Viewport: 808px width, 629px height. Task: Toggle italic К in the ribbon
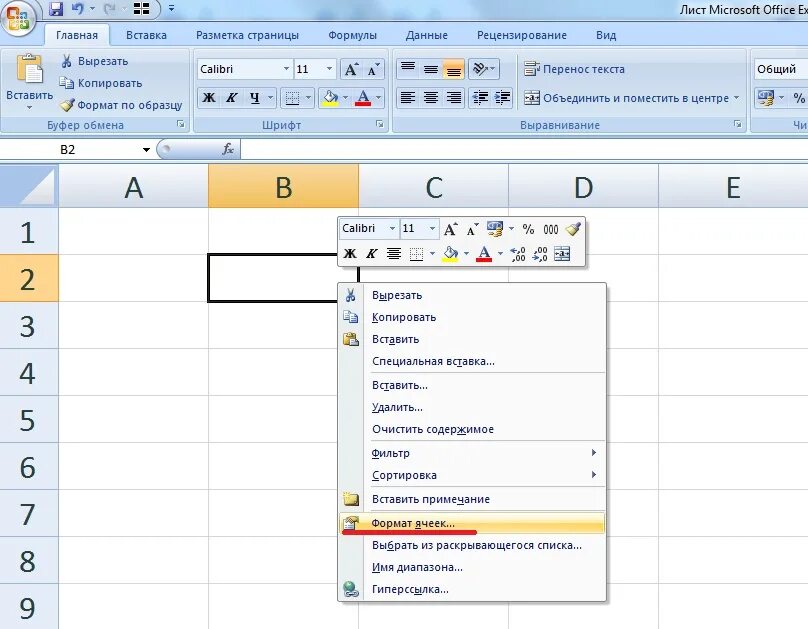tap(231, 98)
